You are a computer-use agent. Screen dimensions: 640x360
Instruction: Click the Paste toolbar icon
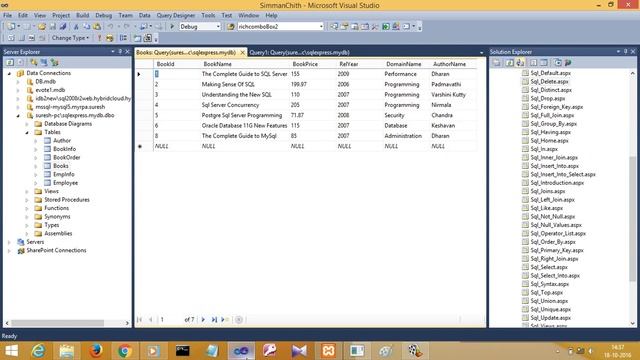pos(97,27)
